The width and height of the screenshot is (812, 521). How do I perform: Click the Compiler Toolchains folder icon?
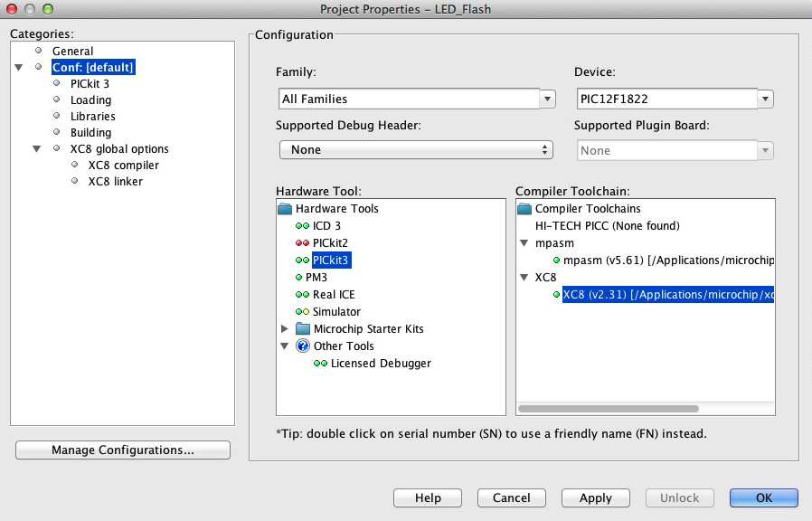(524, 209)
